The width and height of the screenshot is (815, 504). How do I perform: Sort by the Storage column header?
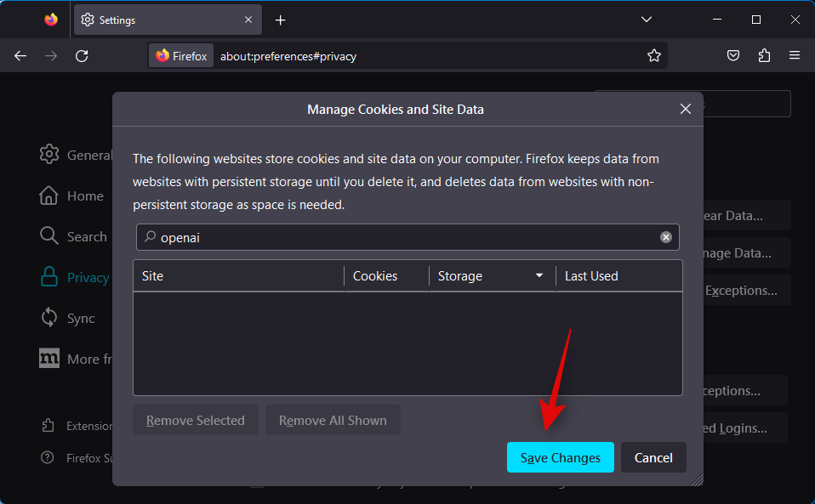(491, 276)
